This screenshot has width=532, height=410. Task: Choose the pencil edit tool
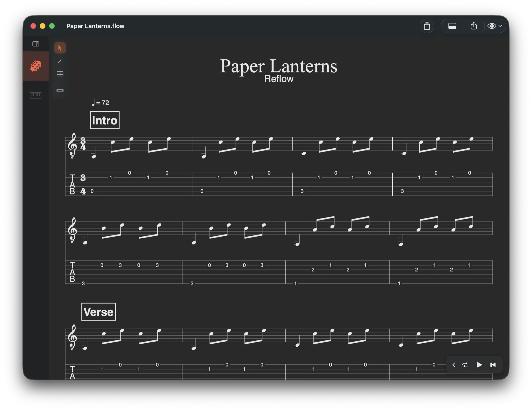coord(60,61)
